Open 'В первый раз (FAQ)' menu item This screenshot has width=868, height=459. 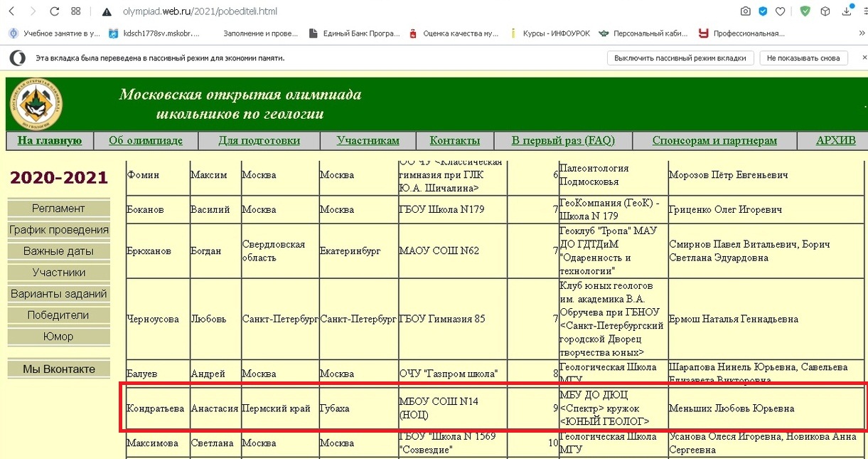click(563, 140)
